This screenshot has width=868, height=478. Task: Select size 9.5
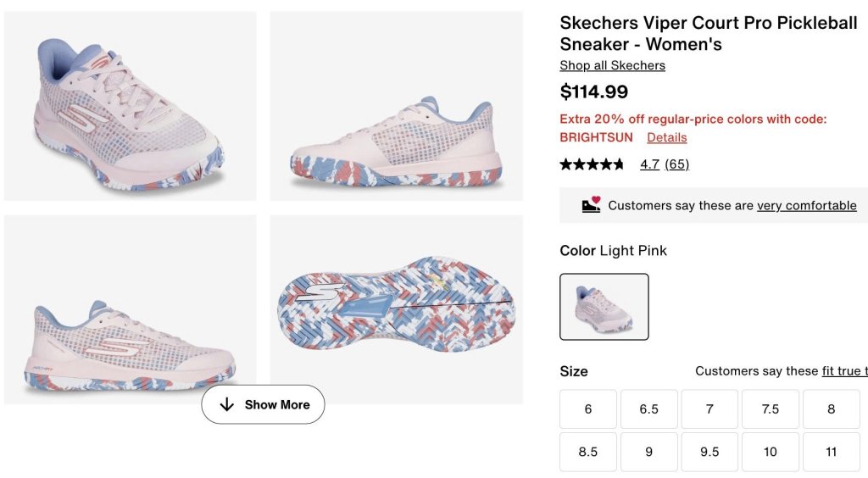tap(709, 453)
